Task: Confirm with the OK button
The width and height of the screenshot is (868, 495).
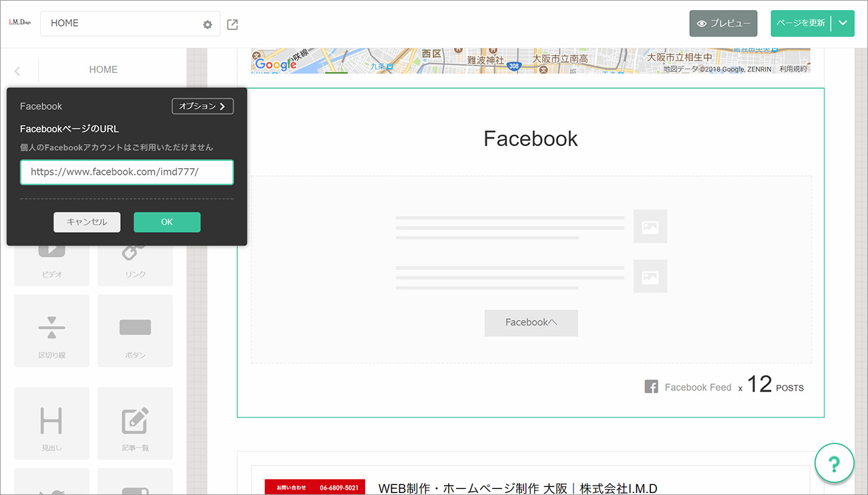Action: (x=167, y=222)
